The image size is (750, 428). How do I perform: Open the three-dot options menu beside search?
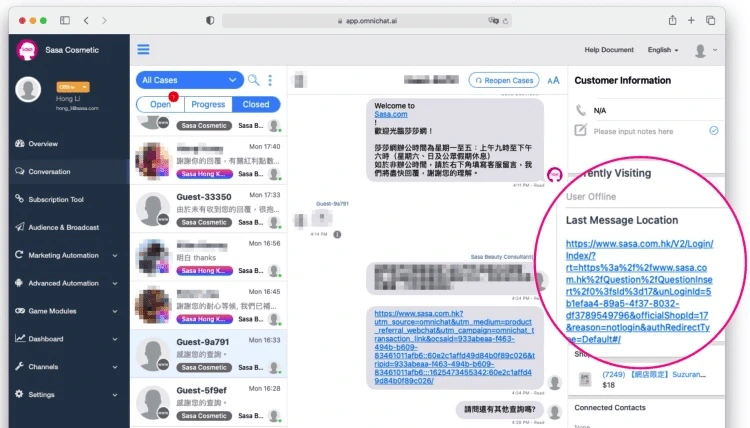(x=270, y=80)
